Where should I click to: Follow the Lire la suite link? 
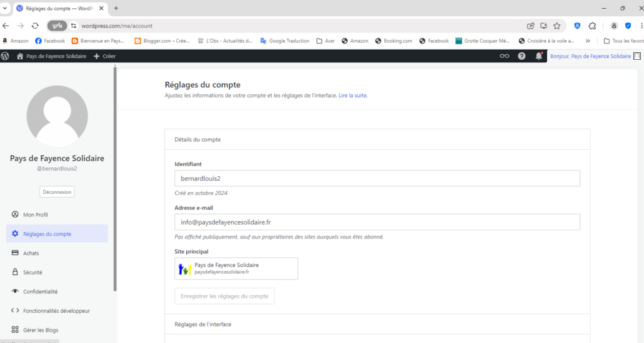(353, 96)
